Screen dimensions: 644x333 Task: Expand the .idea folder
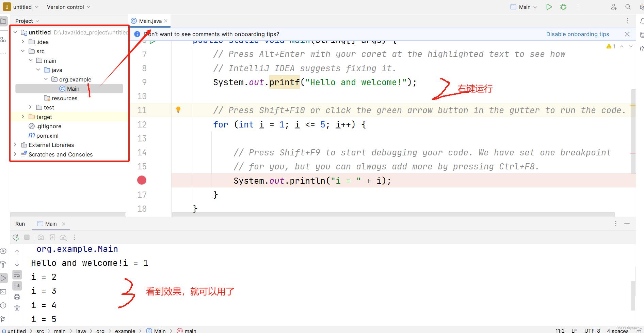pos(23,42)
